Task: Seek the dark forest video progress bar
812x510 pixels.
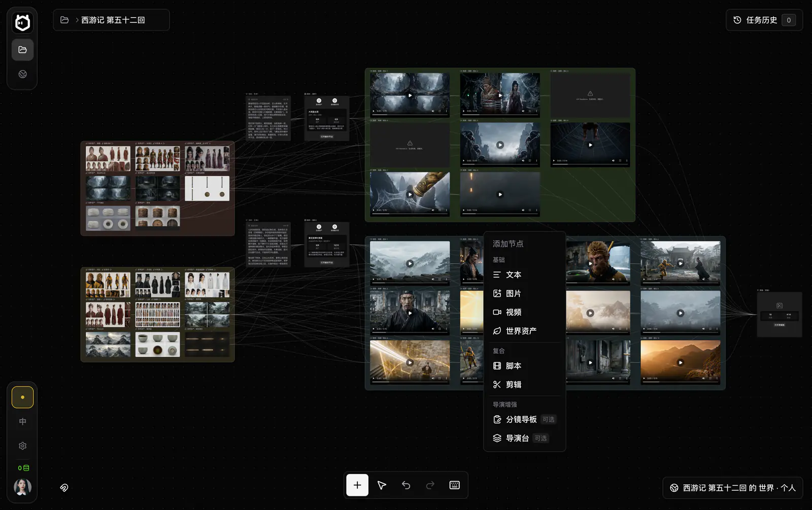Action: click(x=410, y=115)
